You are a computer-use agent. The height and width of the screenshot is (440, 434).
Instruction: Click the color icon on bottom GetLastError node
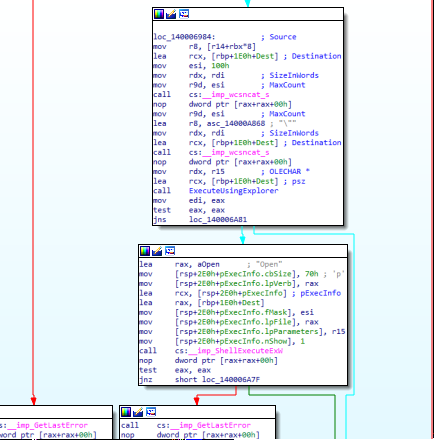pos(126,412)
